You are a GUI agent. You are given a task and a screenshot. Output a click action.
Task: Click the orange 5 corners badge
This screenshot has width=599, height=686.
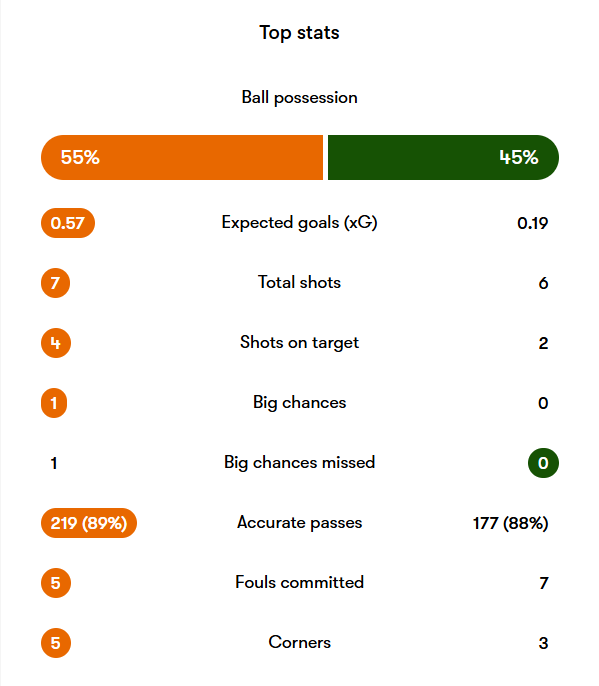tap(56, 643)
